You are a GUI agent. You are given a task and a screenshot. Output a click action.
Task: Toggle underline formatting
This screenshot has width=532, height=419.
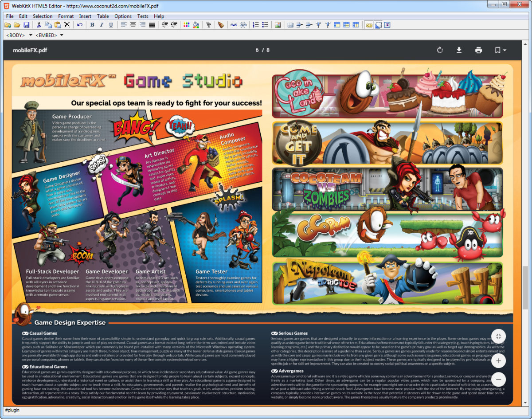[111, 25]
